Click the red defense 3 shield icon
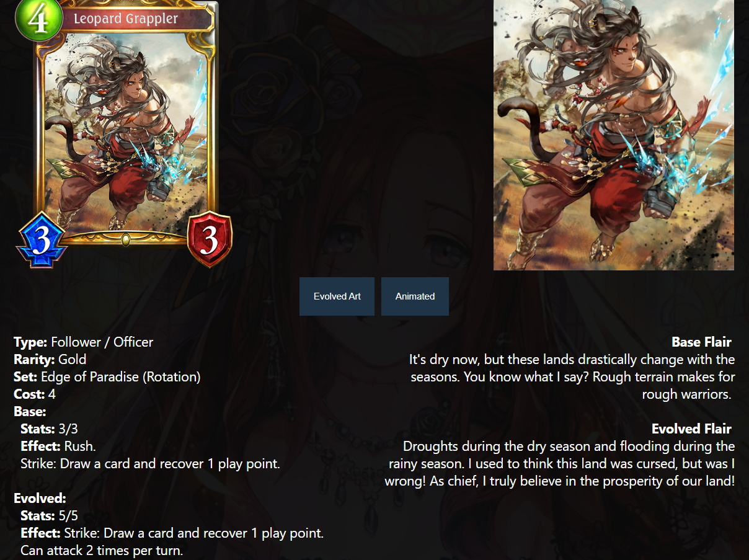 [x=210, y=240]
